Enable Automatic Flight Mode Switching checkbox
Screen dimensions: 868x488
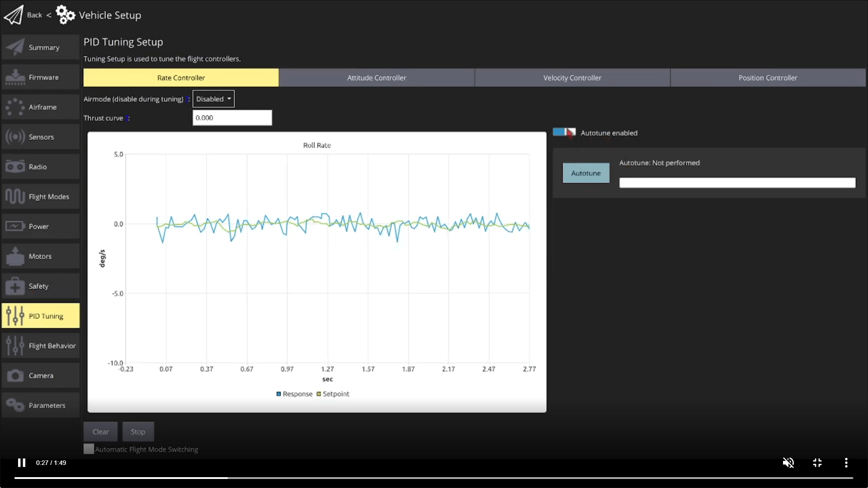(88, 449)
